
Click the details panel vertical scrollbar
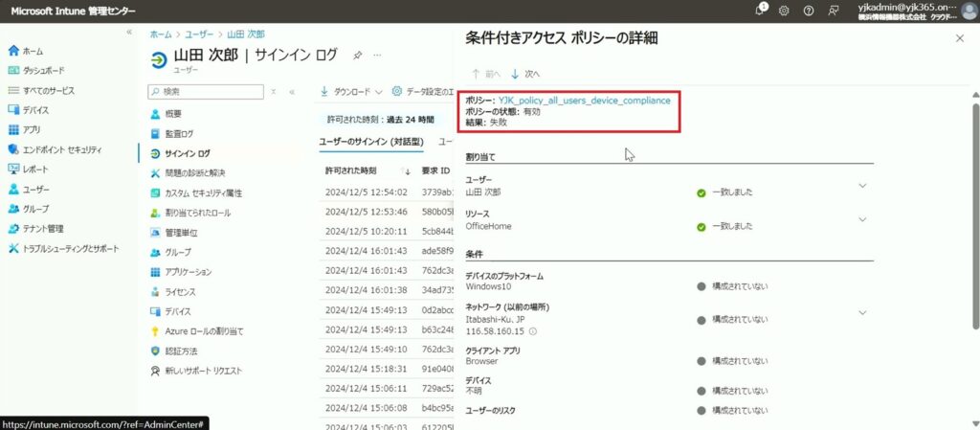974,215
